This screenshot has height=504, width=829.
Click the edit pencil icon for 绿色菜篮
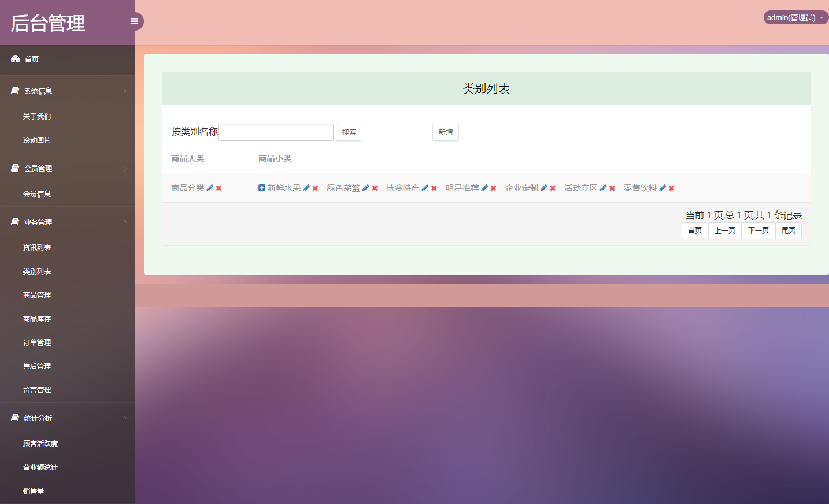364,188
